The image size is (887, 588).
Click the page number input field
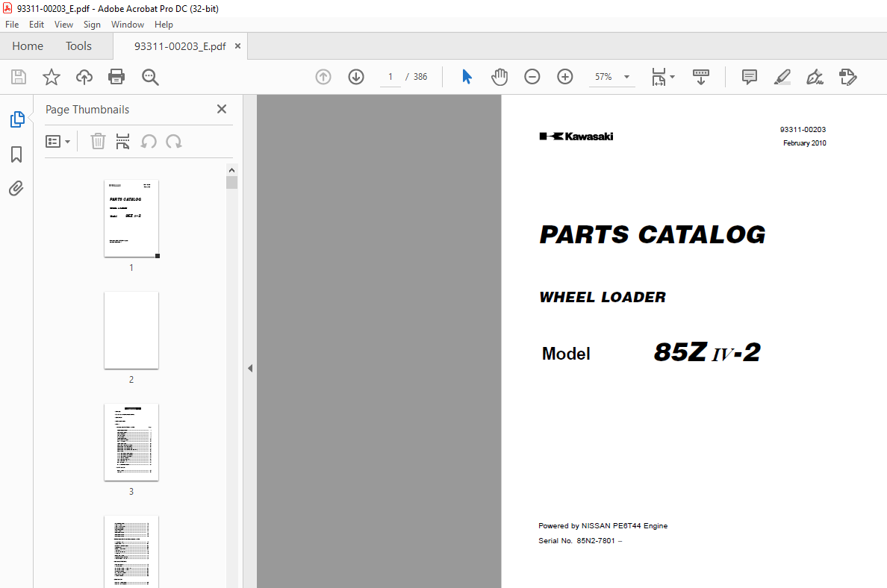point(390,77)
